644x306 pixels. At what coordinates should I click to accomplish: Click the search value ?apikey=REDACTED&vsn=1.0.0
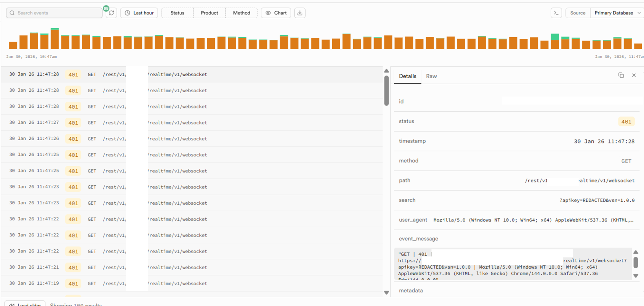[597, 200]
